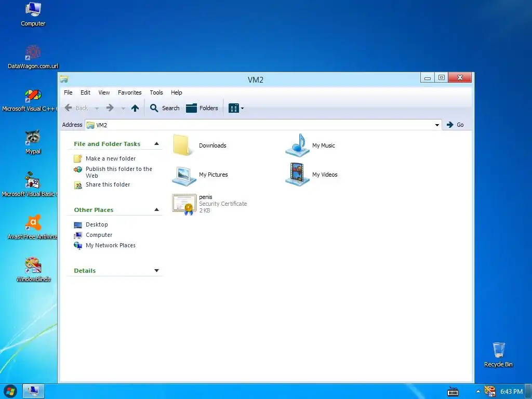The height and width of the screenshot is (399, 532).
Task: Collapse the Other Places section
Action: [156, 209]
